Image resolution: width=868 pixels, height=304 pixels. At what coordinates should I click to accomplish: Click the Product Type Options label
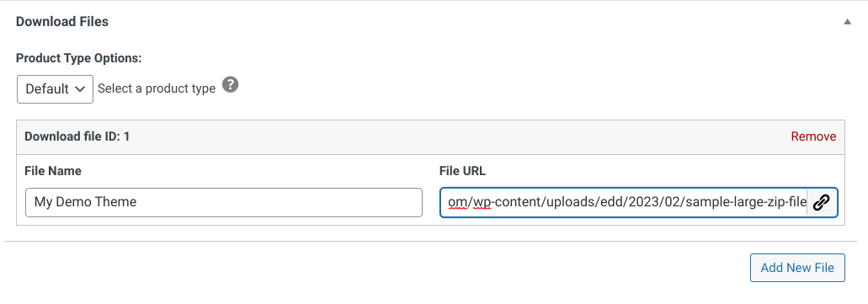click(x=79, y=58)
